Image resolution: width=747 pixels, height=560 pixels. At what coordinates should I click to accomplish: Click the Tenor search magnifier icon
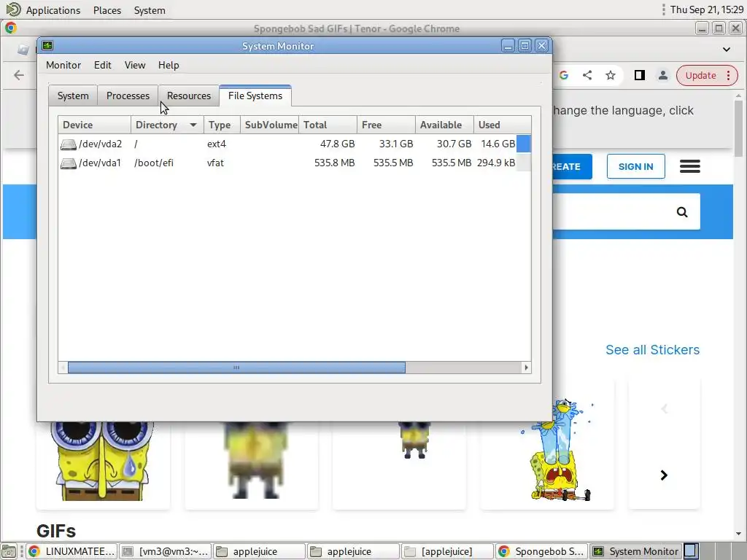(682, 212)
